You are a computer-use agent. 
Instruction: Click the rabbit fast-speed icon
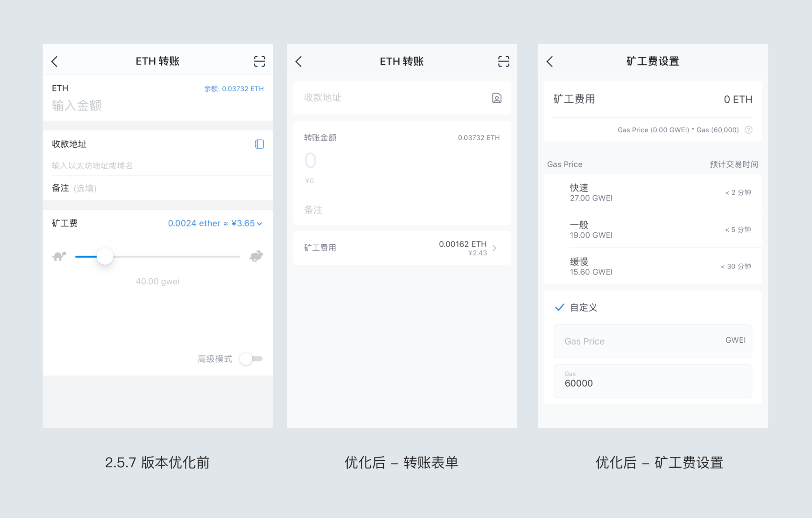(x=256, y=256)
